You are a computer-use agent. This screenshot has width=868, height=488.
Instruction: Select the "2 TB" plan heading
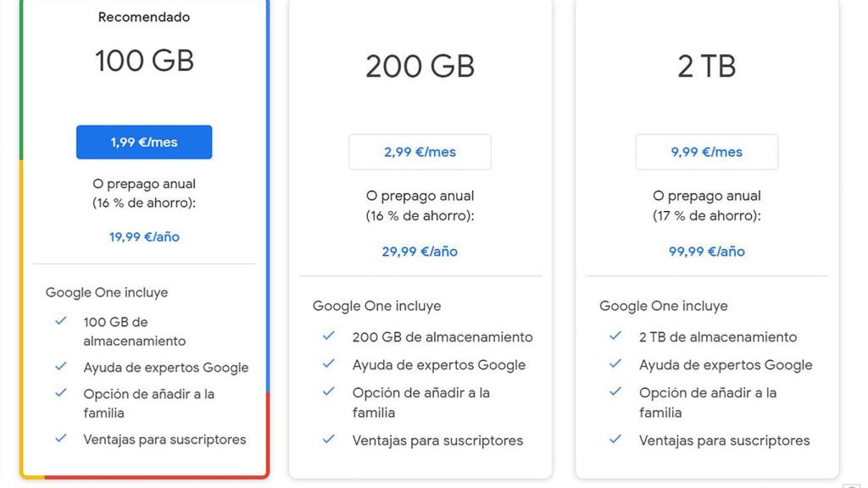(x=704, y=66)
